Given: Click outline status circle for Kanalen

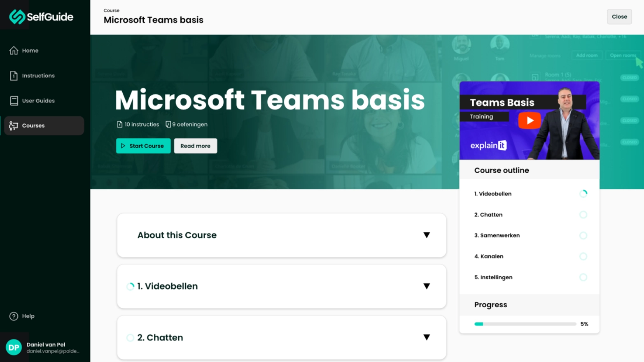Looking at the screenshot, I should click(583, 256).
